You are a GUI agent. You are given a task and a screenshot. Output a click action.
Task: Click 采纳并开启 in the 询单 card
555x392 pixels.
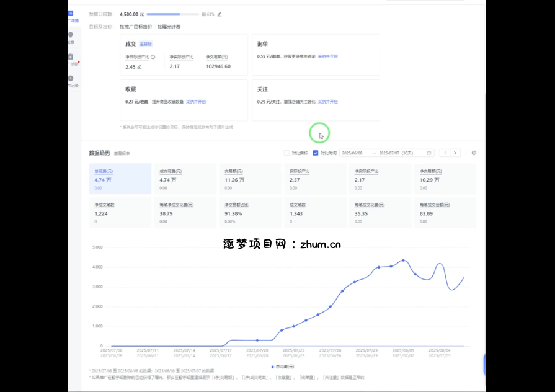pyautogui.click(x=328, y=56)
